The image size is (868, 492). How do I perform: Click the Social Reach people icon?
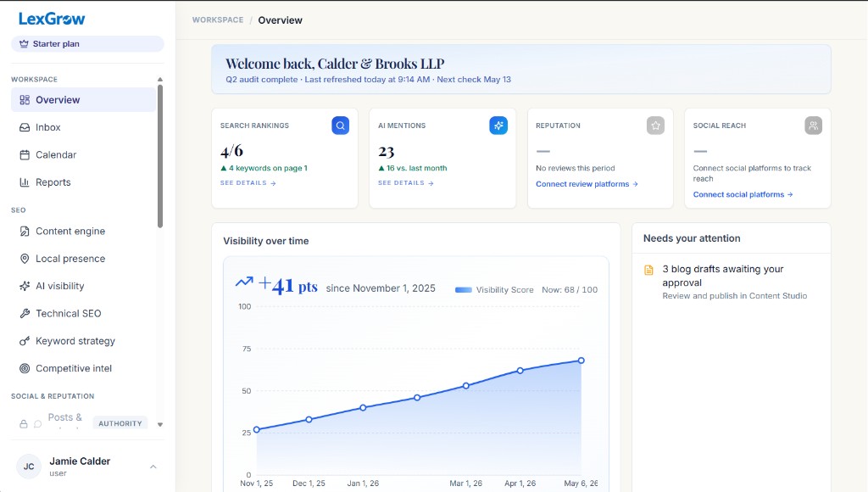813,126
